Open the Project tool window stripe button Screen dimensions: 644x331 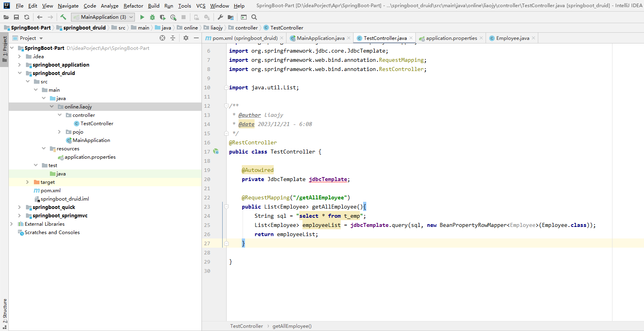click(x=4, y=49)
